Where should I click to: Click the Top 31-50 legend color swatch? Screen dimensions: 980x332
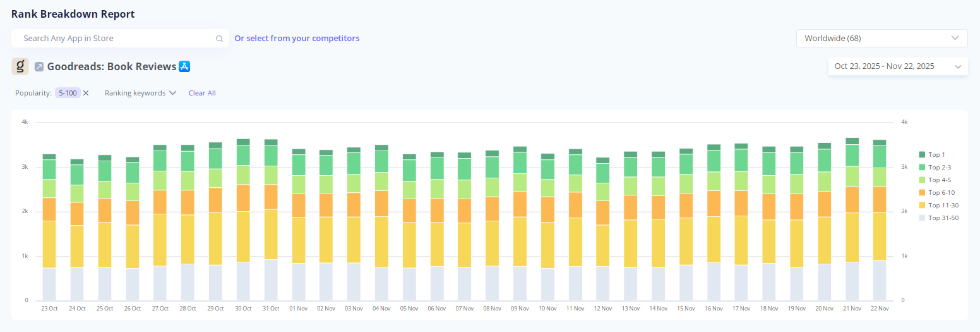(922, 218)
